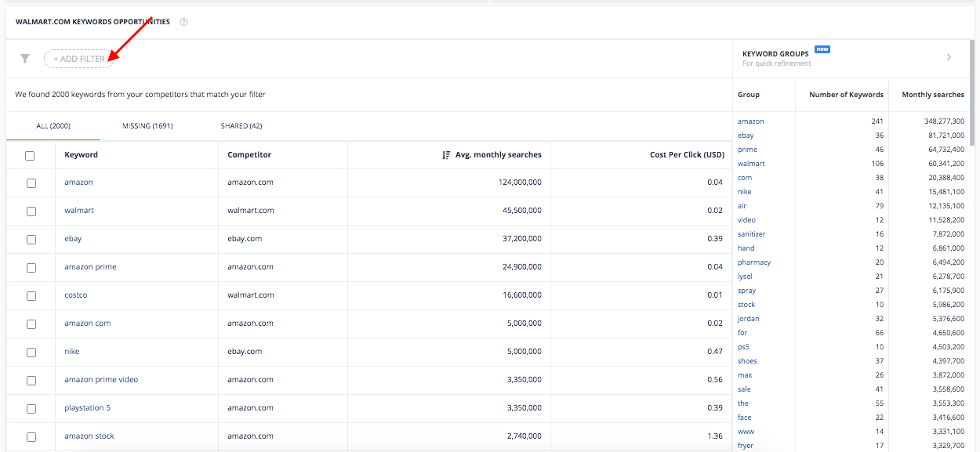The width and height of the screenshot is (980, 452).
Task: Toggle the select-all checkbox in the table header
Action: tap(30, 156)
